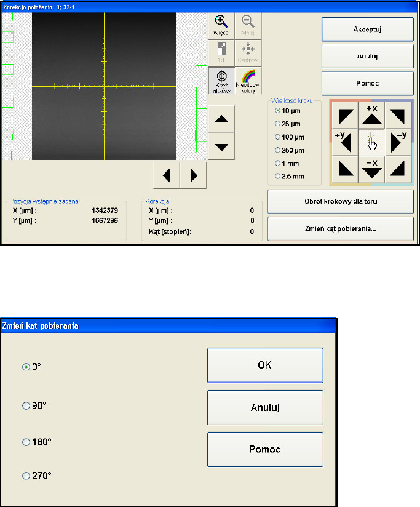The height and width of the screenshot is (507, 420).
Task: Pan camera image up arrow
Action: coord(221,119)
